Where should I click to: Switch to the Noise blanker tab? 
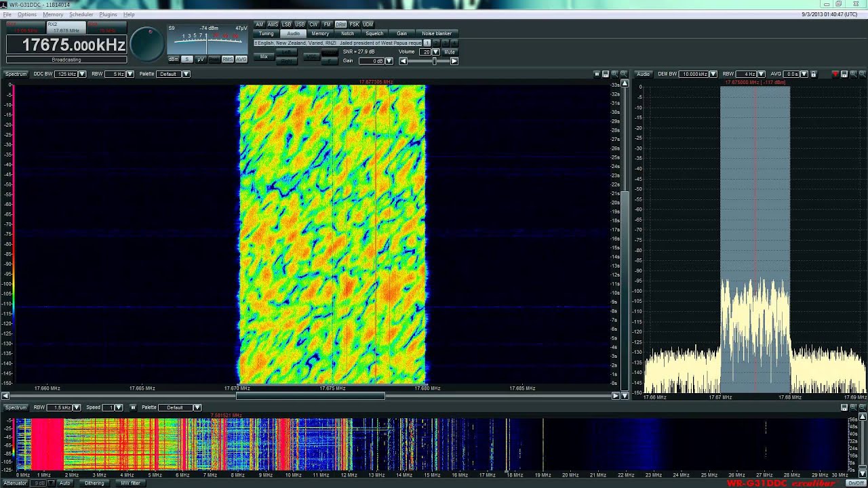click(437, 33)
